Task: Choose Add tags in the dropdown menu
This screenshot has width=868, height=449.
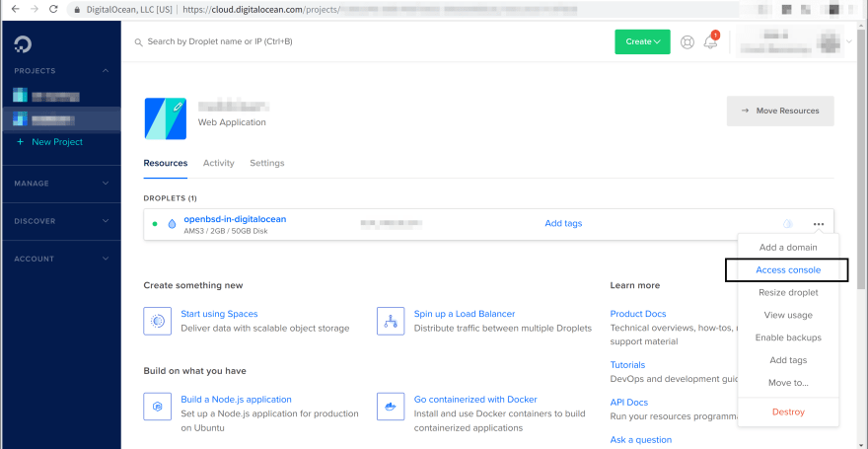Action: [x=788, y=360]
